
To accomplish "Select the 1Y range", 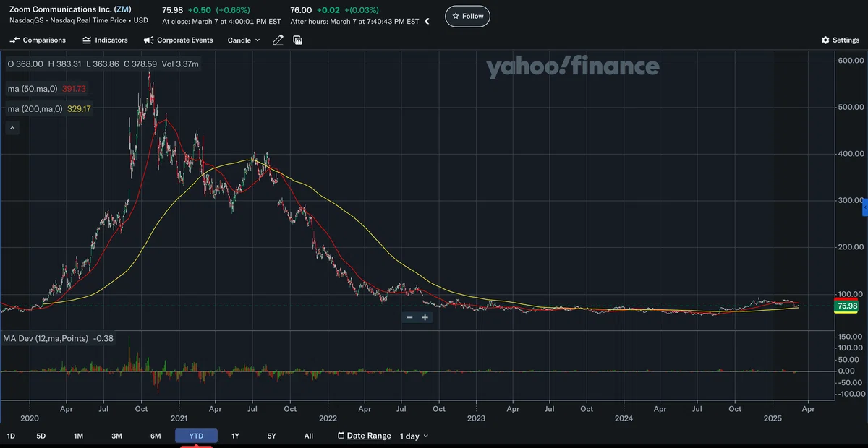I will (235, 436).
